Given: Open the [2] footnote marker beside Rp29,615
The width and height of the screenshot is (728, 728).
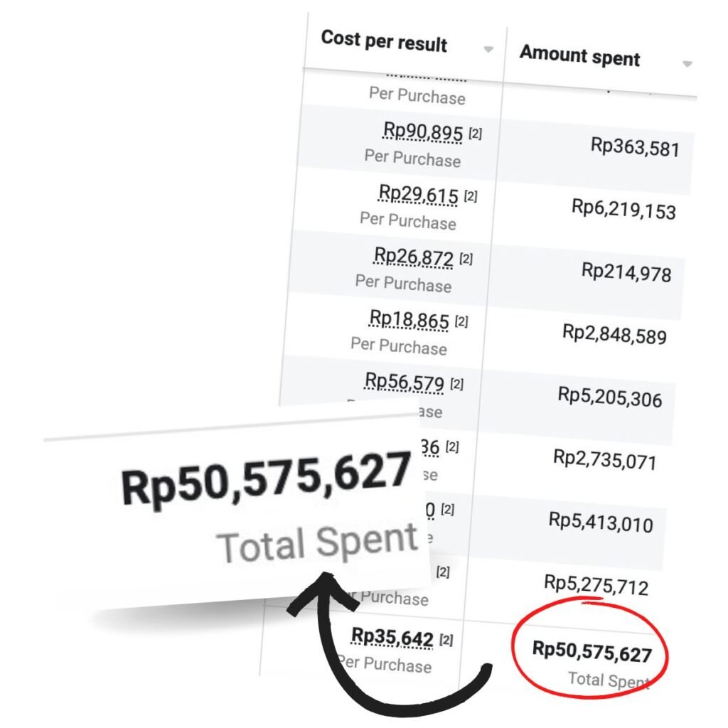Looking at the screenshot, I should click(470, 196).
